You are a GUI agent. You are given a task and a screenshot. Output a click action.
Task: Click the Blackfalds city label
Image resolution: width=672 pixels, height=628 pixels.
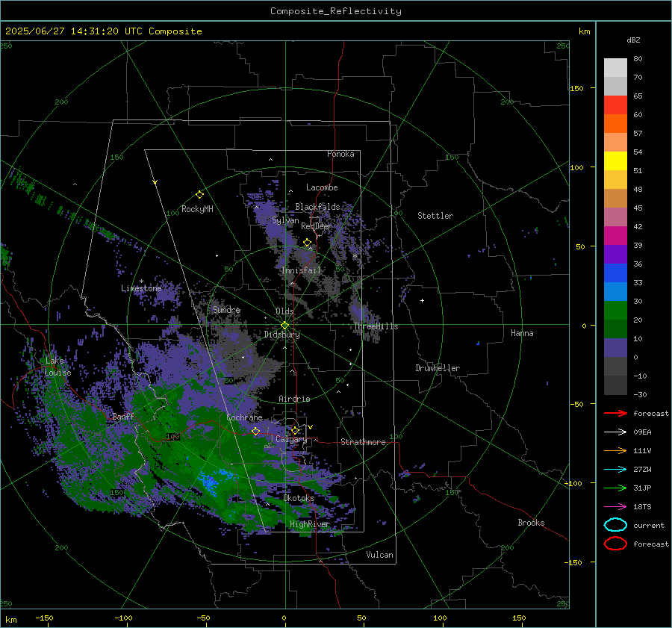317,207
